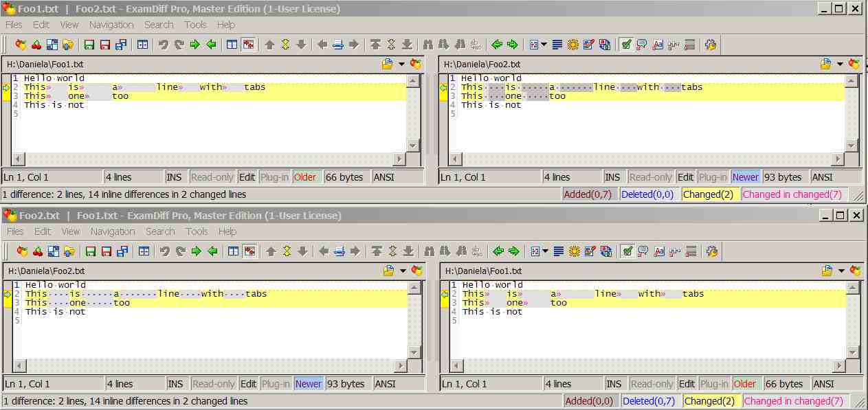Click '66 bytes' in top-left pane status bar
The image size is (868, 410).
click(x=343, y=177)
